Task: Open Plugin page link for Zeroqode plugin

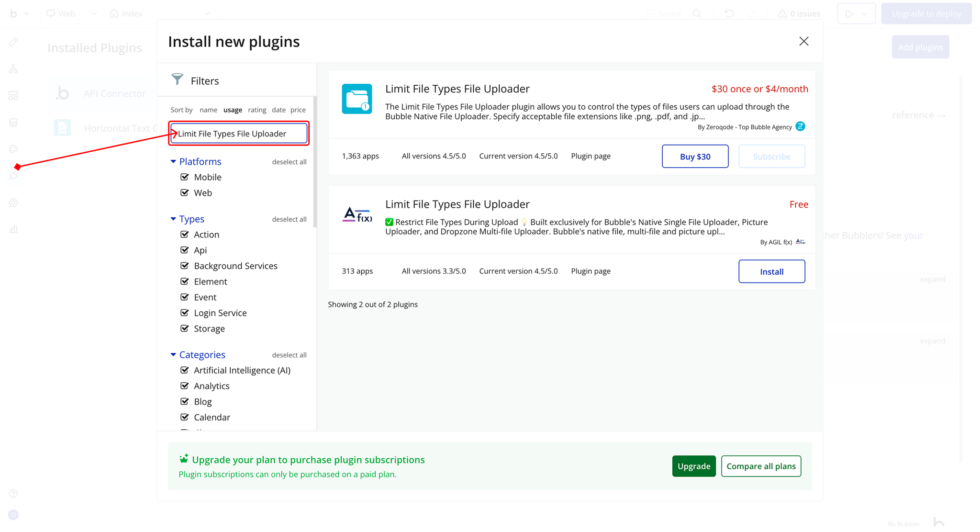Action: coord(590,156)
